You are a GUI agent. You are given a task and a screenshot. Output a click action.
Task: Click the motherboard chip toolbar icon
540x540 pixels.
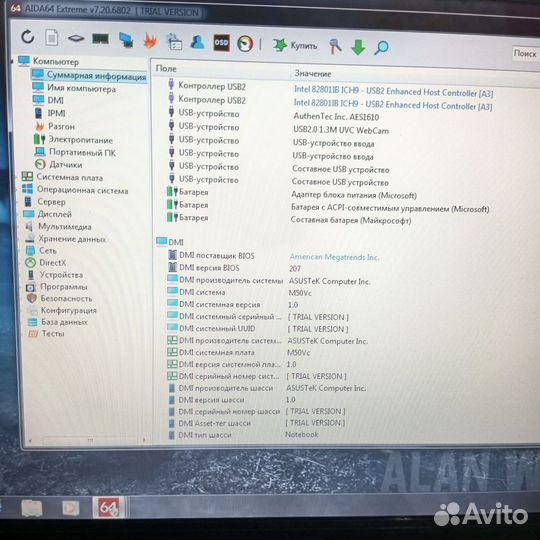tap(76, 38)
